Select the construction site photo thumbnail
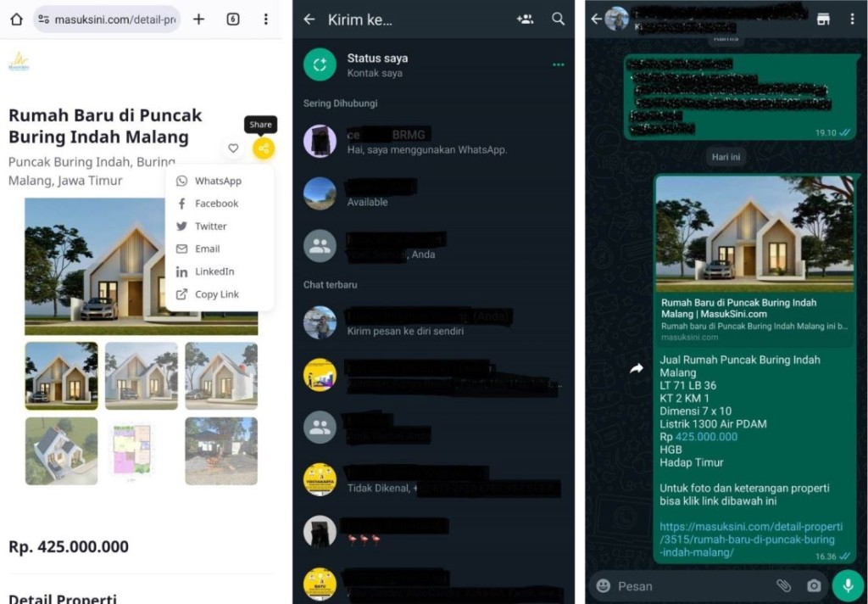Screen dimensions: 868x604 click(x=221, y=451)
